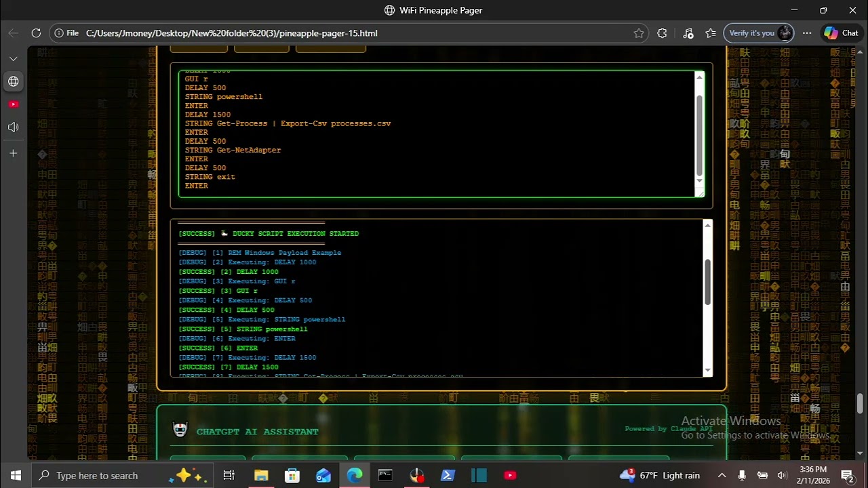Click the debug log scrollbar down arrow
The width and height of the screenshot is (868, 488).
pyautogui.click(x=708, y=370)
